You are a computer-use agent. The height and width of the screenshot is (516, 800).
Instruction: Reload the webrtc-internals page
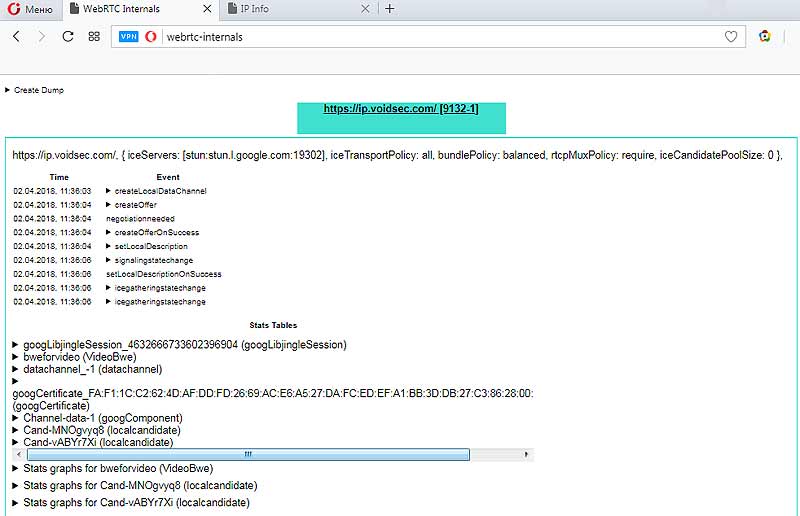[x=68, y=36]
